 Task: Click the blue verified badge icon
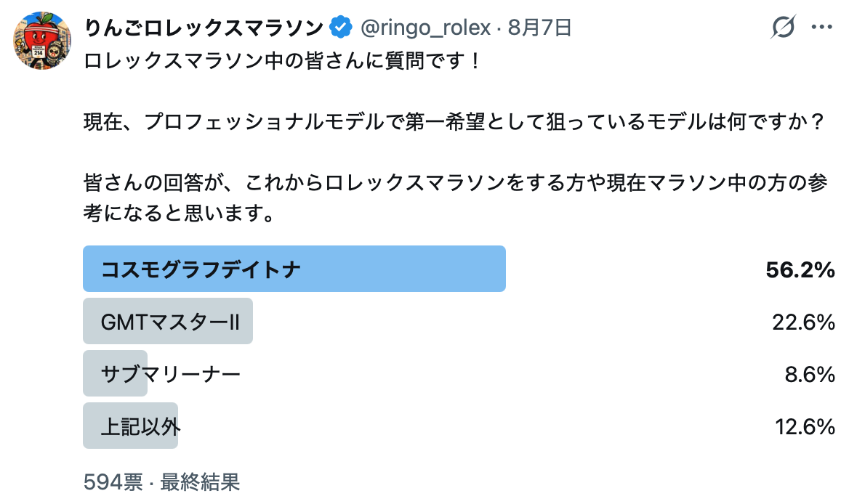click(x=341, y=27)
